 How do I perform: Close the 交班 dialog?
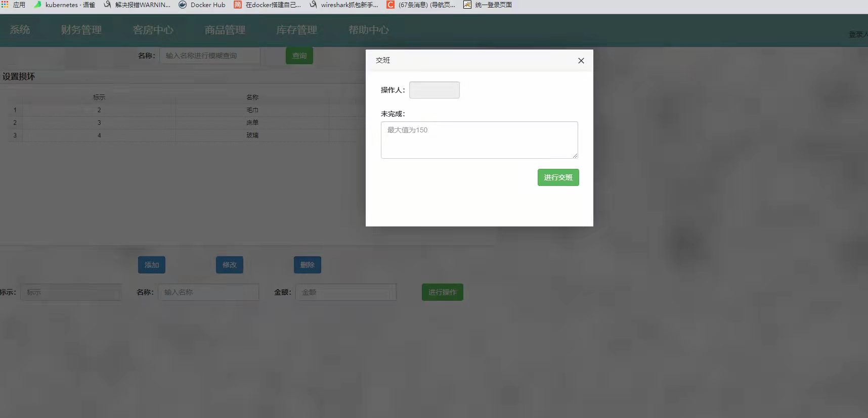pyautogui.click(x=581, y=61)
